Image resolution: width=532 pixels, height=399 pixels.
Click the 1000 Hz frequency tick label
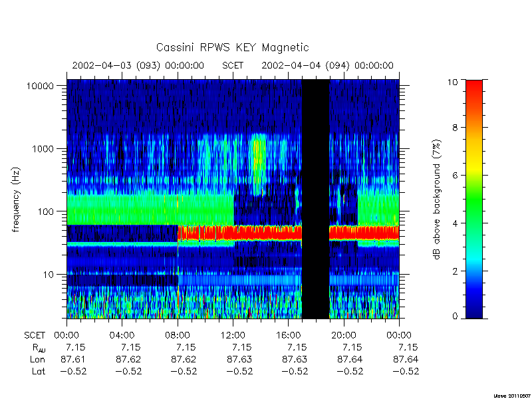pos(43,148)
